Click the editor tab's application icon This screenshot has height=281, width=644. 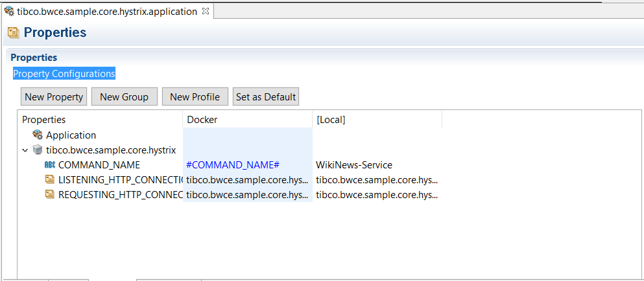(8, 11)
